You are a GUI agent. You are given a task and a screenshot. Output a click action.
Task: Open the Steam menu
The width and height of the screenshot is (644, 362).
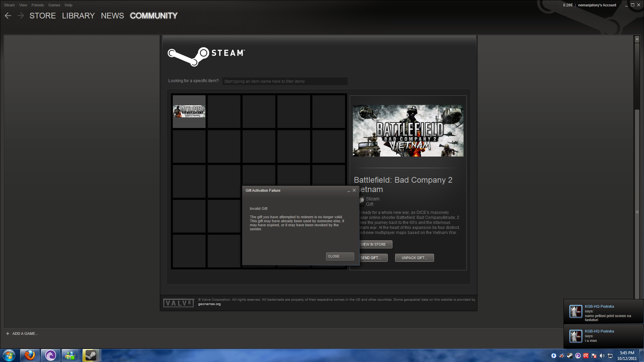pos(9,5)
